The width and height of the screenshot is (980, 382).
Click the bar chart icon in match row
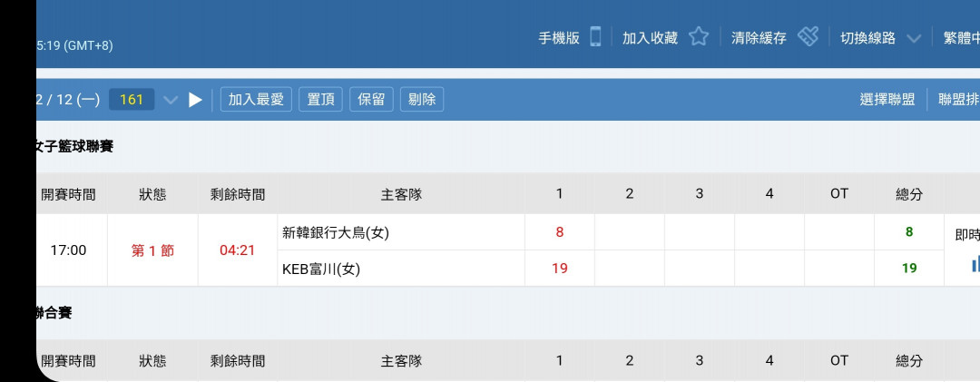click(x=975, y=264)
